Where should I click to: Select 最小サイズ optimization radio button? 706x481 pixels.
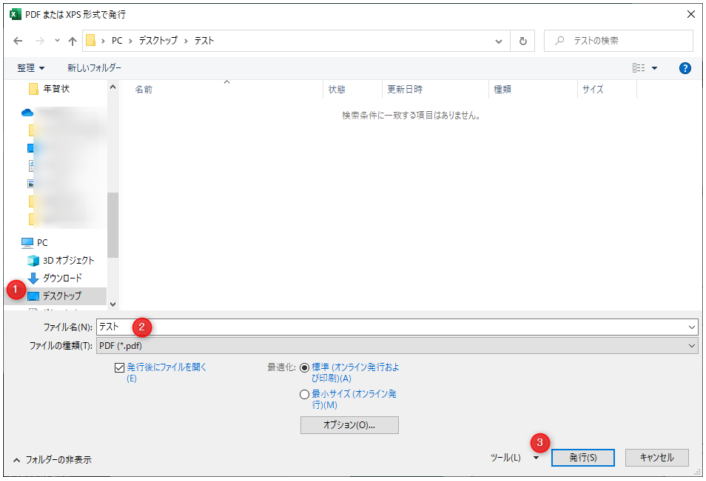[305, 395]
